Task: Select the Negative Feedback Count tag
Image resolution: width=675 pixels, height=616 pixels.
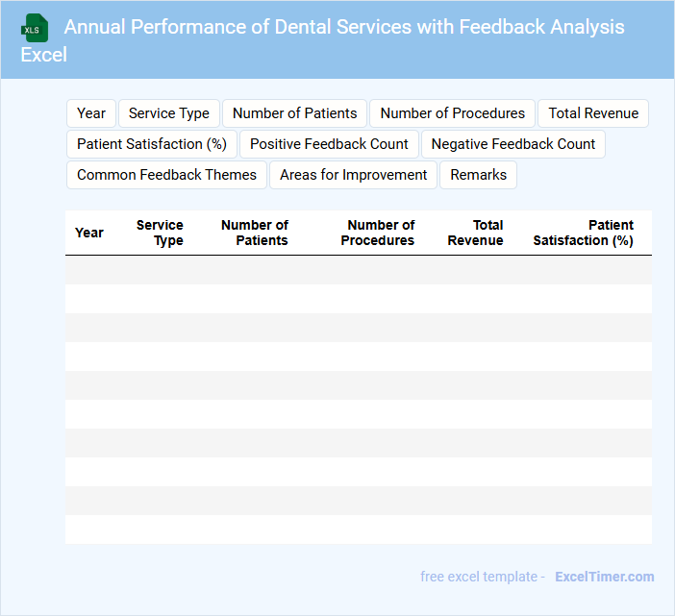Action: point(513,144)
